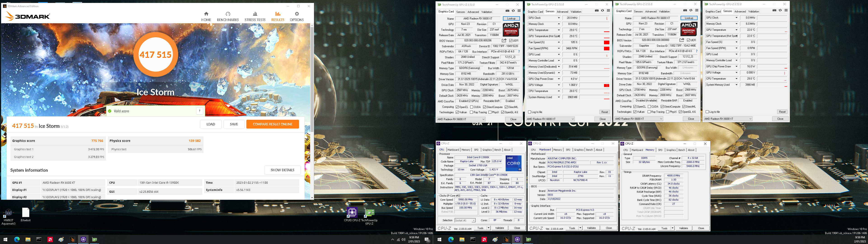Image resolution: width=868 pixels, height=244 pixels.
Task: Launch Microsoft Edge from left taskbar
Action: coord(17,240)
